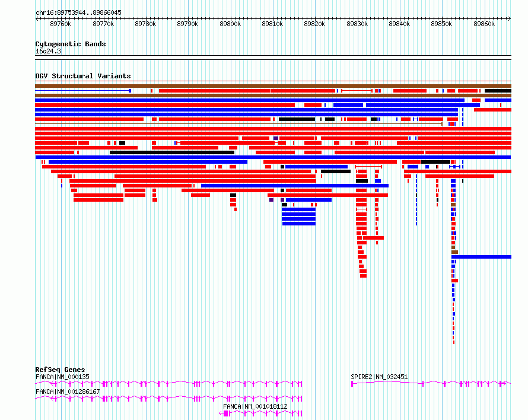Select the 89780k position on the ruler
The image size is (528, 420).
click(145, 24)
